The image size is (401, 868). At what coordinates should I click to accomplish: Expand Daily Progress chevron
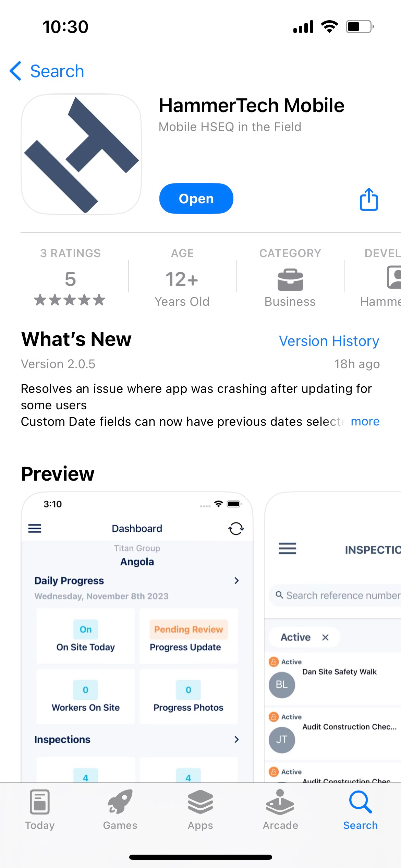coord(236,580)
